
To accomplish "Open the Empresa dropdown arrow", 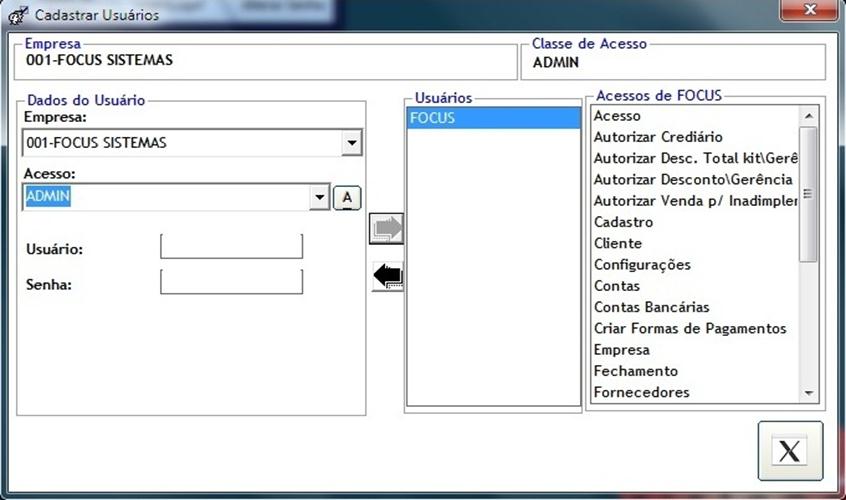I will click(352, 143).
